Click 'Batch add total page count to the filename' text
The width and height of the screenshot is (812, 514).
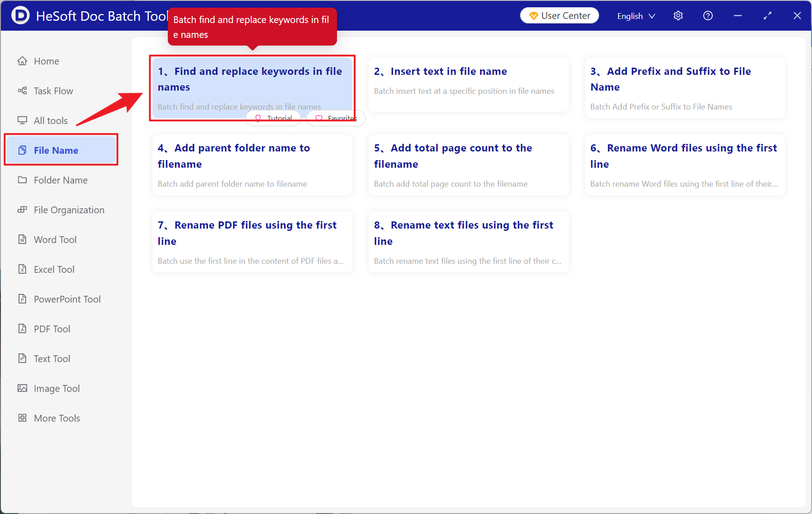pyautogui.click(x=451, y=184)
